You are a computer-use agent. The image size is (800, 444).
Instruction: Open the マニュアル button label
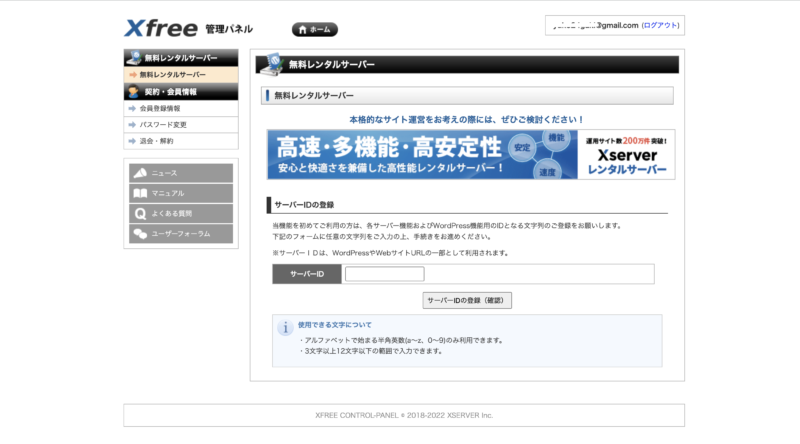[x=168, y=193]
